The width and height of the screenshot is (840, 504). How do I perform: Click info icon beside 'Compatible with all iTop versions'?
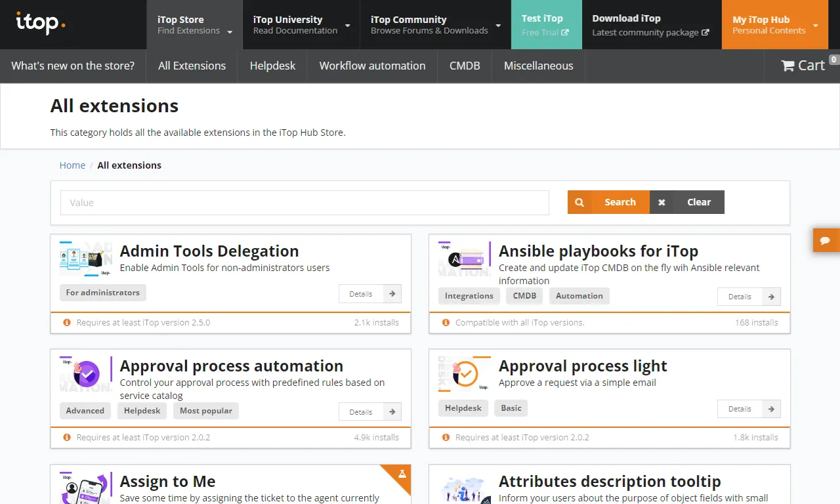point(446,322)
